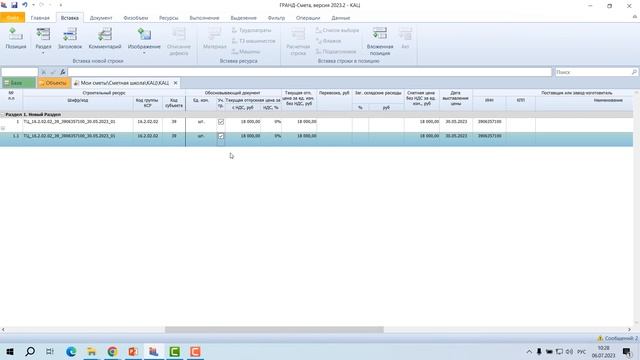640x360 pixels.
Task: Open the Раздел dropdown arrow
Action: pos(43,53)
